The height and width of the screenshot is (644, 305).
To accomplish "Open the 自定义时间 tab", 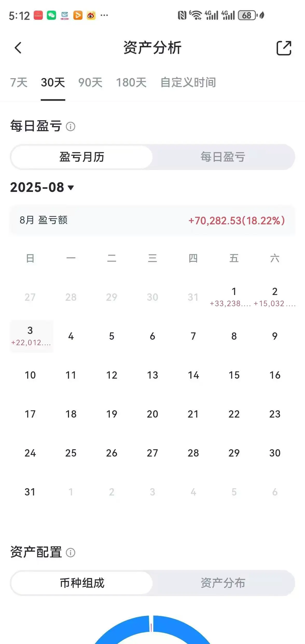I will pos(188,83).
